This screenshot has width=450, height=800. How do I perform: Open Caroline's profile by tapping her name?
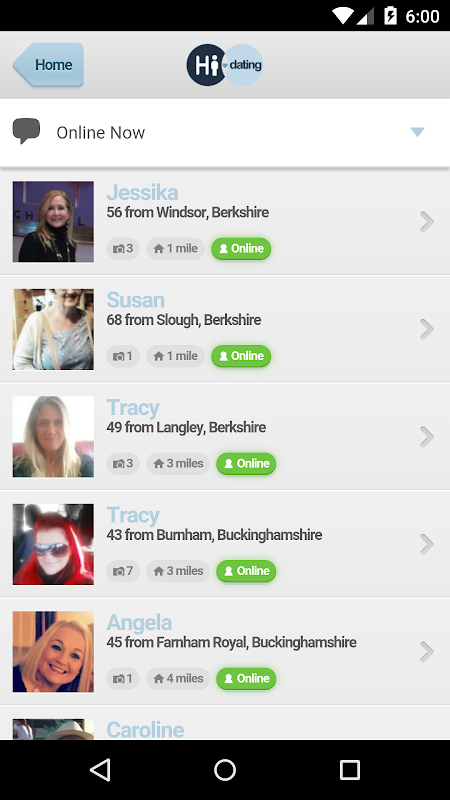[145, 730]
